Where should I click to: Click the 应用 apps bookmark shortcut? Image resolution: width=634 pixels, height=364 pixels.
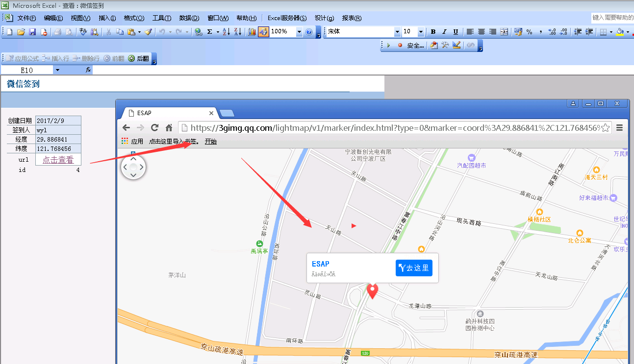132,142
